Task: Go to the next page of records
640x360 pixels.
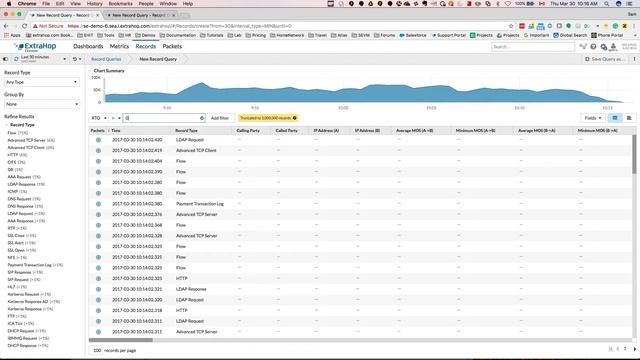Action: (635, 349)
